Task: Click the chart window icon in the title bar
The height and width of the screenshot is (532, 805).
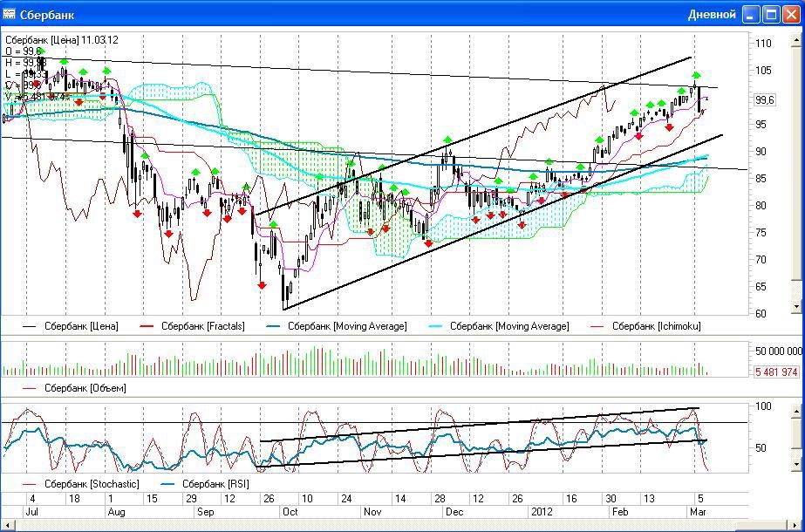Action: tap(10, 14)
